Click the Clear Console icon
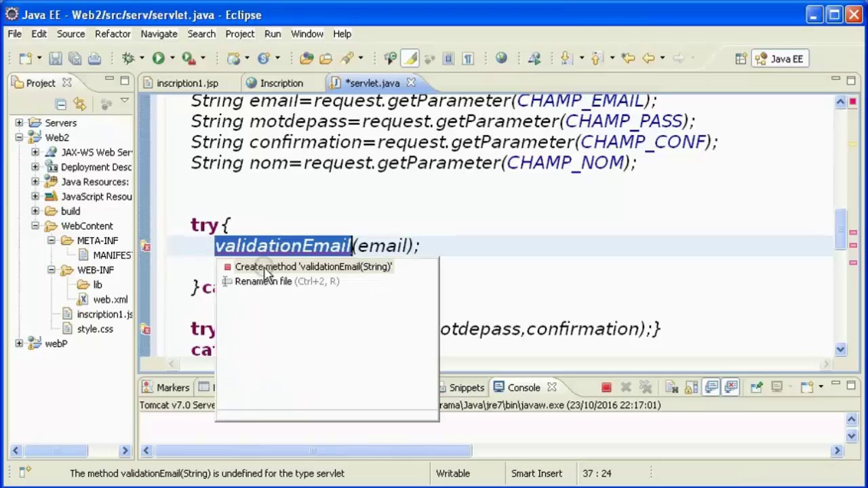This screenshot has height=488, width=868. point(671,388)
